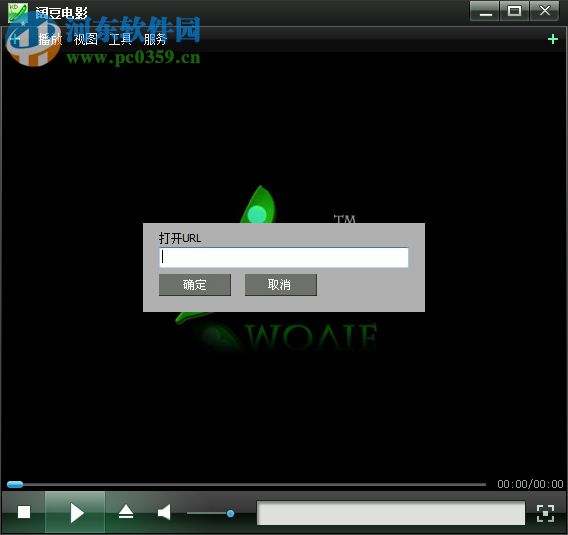The image size is (568, 535).
Task: Open the 视图 menu
Action: click(x=85, y=39)
